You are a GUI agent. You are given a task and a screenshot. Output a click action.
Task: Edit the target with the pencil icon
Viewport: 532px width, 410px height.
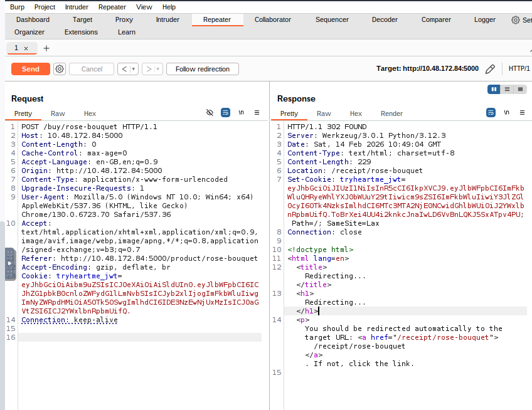tap(491, 69)
